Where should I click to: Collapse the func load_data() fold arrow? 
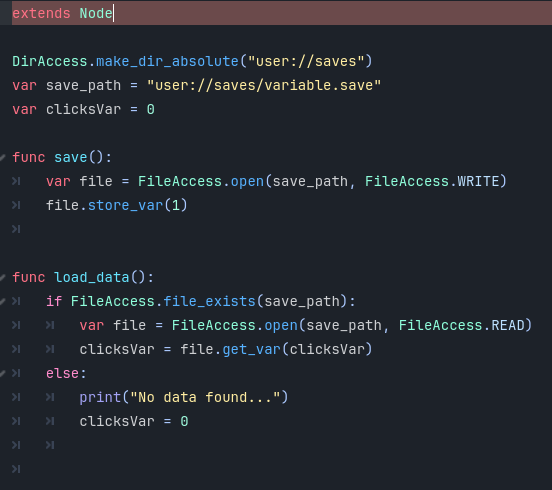[x=2, y=277]
